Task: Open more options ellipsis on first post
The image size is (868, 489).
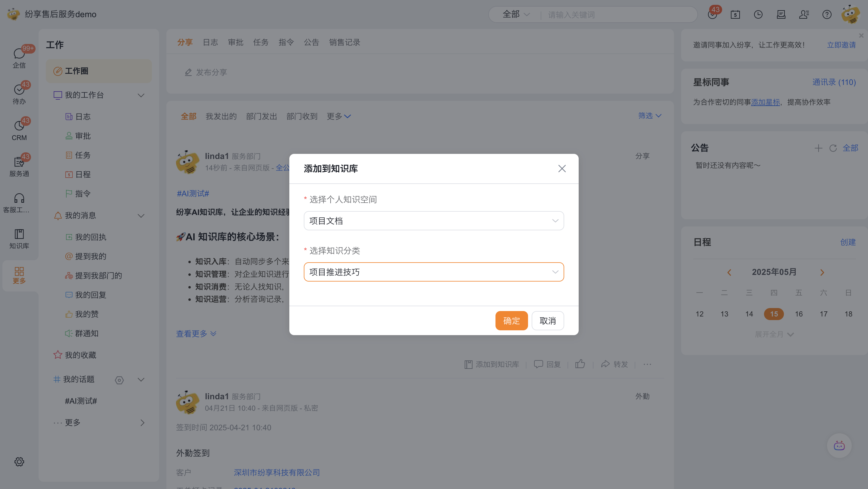Action: [x=647, y=364]
